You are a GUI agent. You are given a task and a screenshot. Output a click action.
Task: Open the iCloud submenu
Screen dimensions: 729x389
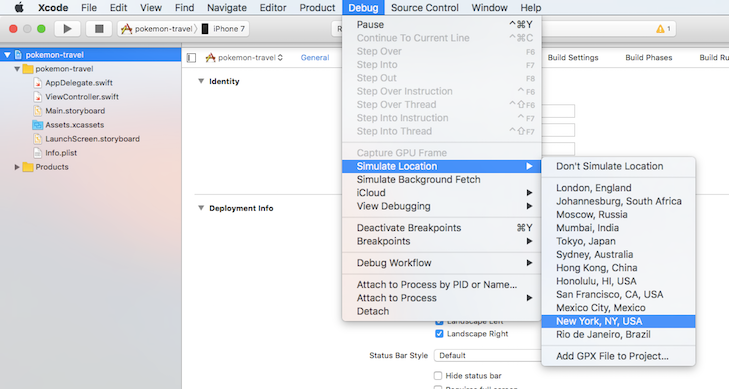coord(441,193)
